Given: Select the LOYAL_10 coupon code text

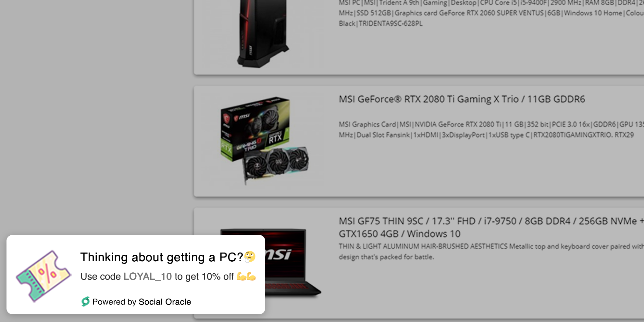Looking at the screenshot, I should click(x=148, y=277).
